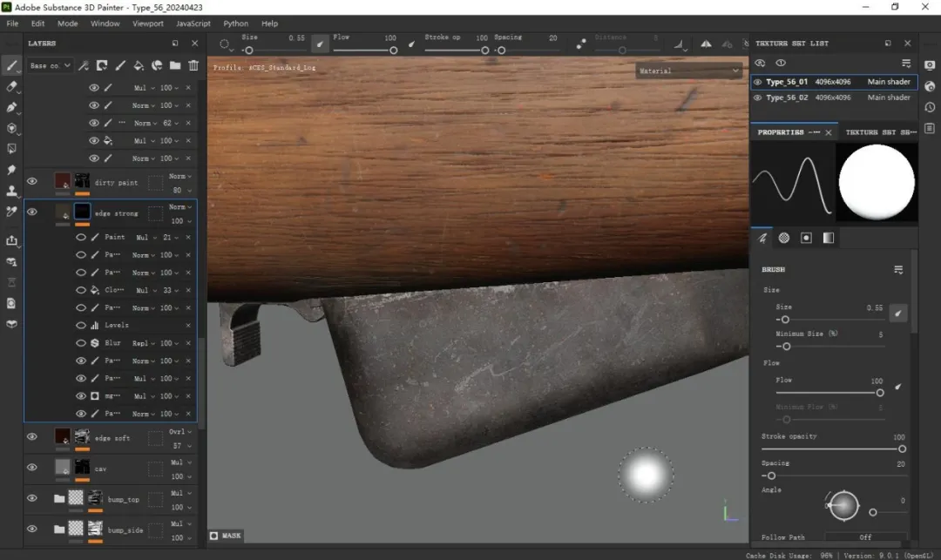Open the Viewport menu
The height and width of the screenshot is (560, 941).
pyautogui.click(x=147, y=24)
